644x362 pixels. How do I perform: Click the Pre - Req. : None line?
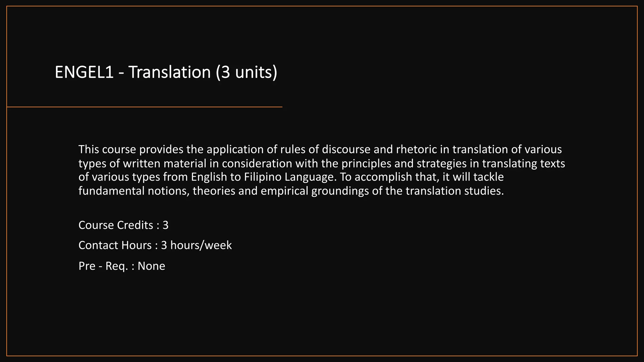pyautogui.click(x=122, y=266)
